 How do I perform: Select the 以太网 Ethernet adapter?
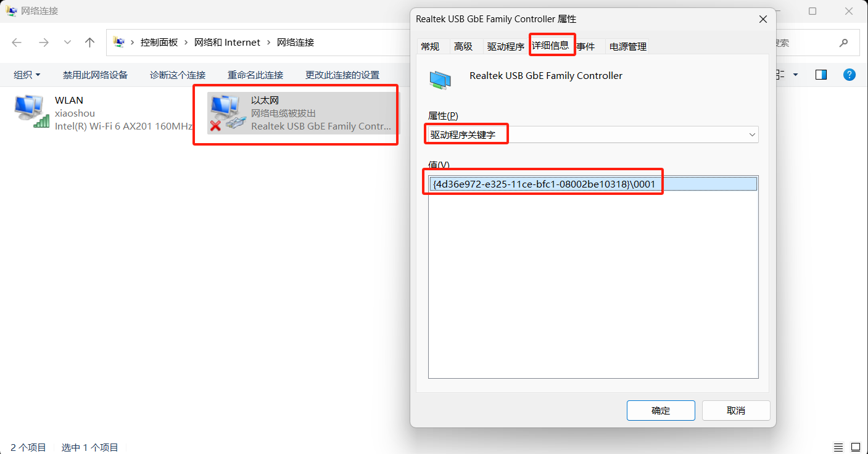click(303, 113)
